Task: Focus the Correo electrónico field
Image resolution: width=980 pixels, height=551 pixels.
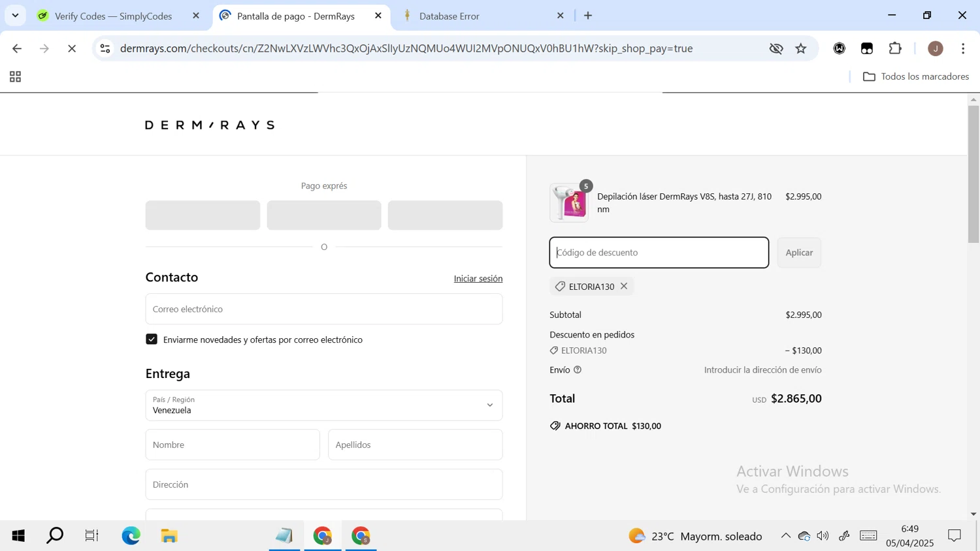Action: coord(324,309)
